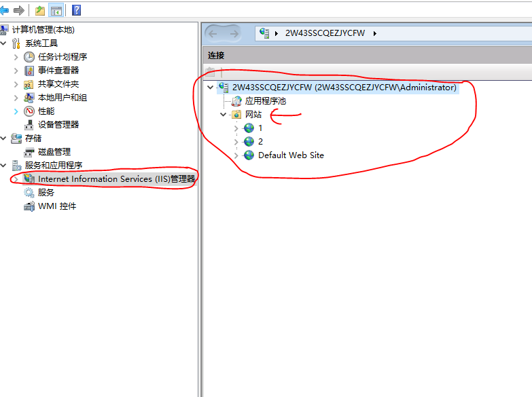Select 2W43SSCQEZJYCFW in the address bar
This screenshot has height=397, width=532.
[x=325, y=33]
